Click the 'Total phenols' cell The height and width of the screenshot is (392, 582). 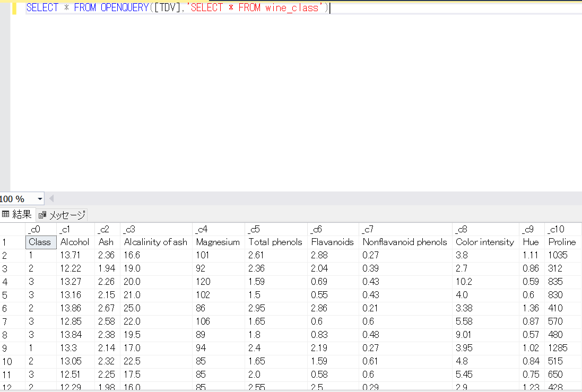276,242
